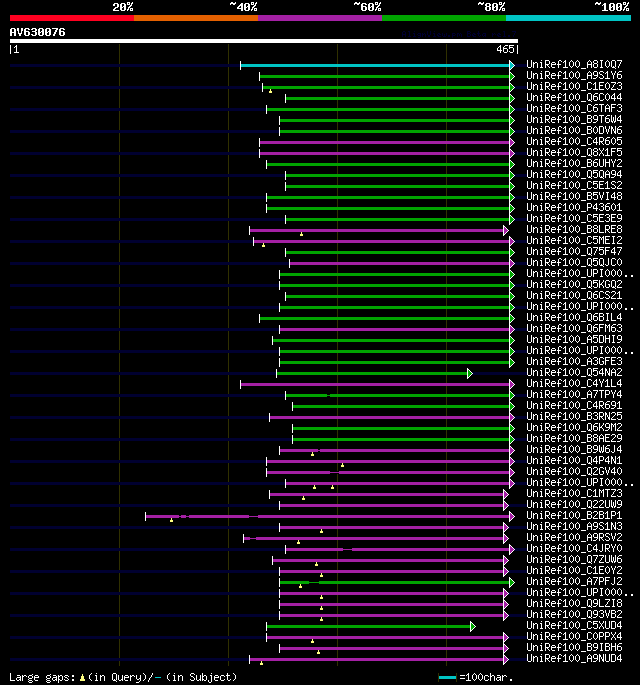Click the UniRef100_B9W6J4 label
This screenshot has width=640, height=685.
574,449
